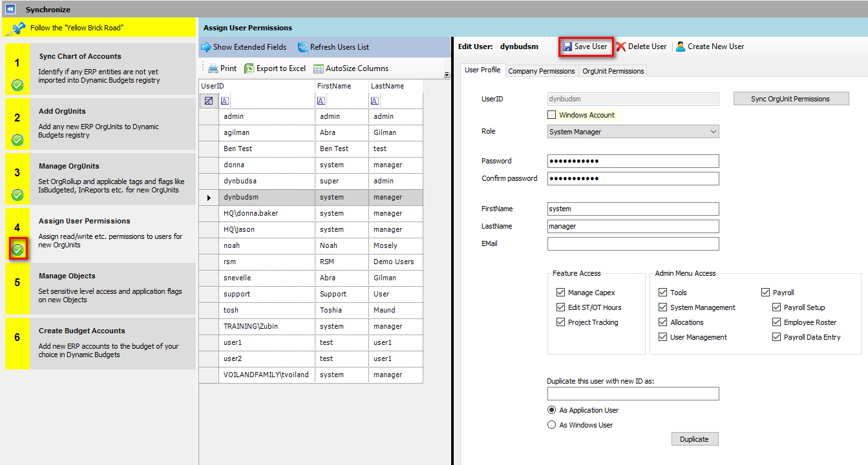Click Show Extended Fields label

[249, 47]
